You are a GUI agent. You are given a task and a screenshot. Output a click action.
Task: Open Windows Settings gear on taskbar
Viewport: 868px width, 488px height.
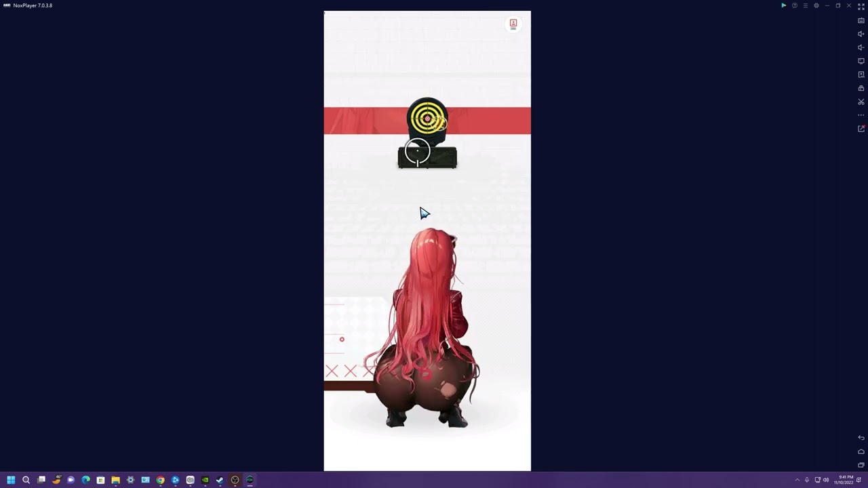tap(130, 480)
